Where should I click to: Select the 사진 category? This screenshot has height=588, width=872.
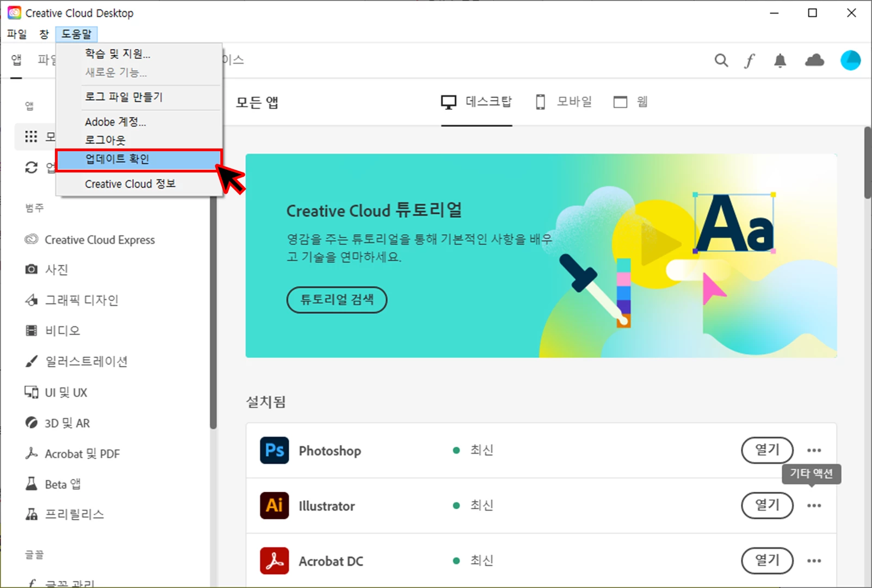tap(46, 269)
